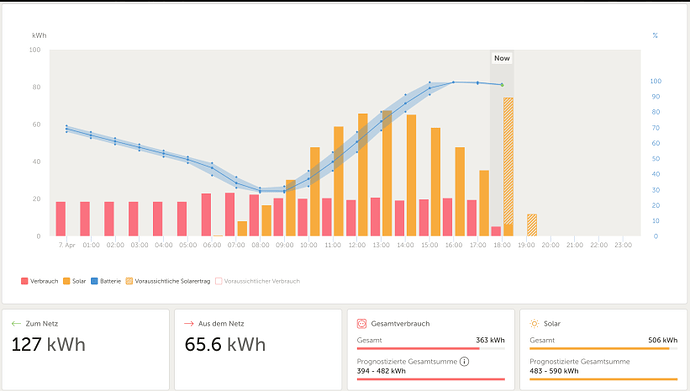Click the red Aus dem Netz arrow icon
This screenshot has height=391, width=690.
pos(189,324)
